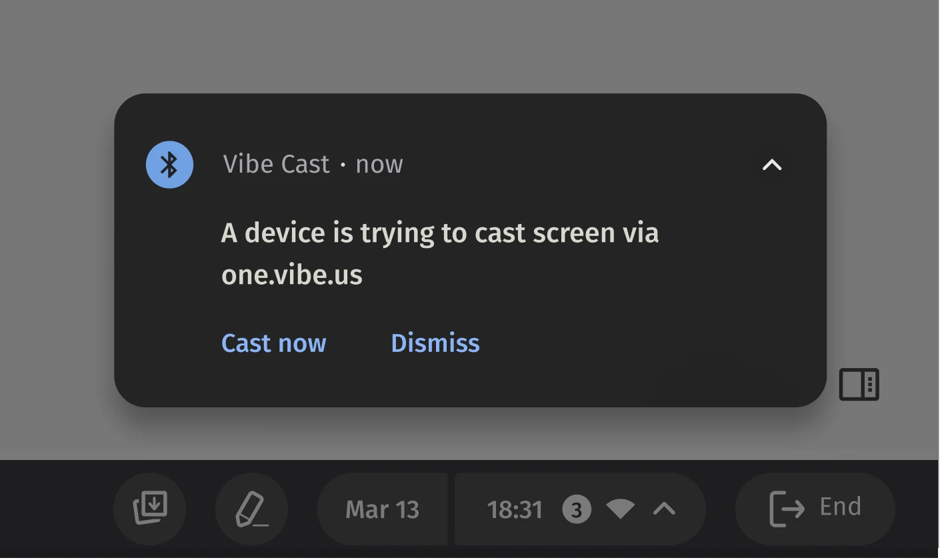Click the 18:31 clock in status area
Image resolution: width=940 pixels, height=560 pixels.
point(514,510)
